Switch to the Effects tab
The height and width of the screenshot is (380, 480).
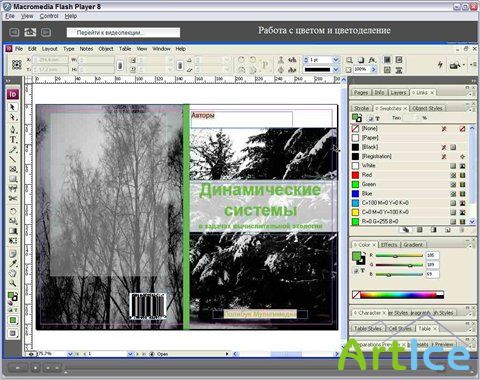point(389,244)
